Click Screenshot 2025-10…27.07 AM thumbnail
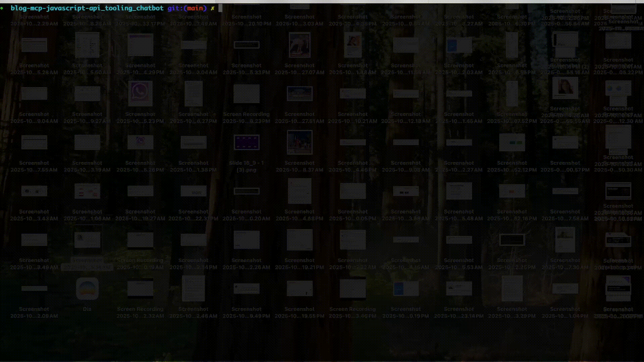Viewport: 644px width, 362px height. (x=300, y=45)
